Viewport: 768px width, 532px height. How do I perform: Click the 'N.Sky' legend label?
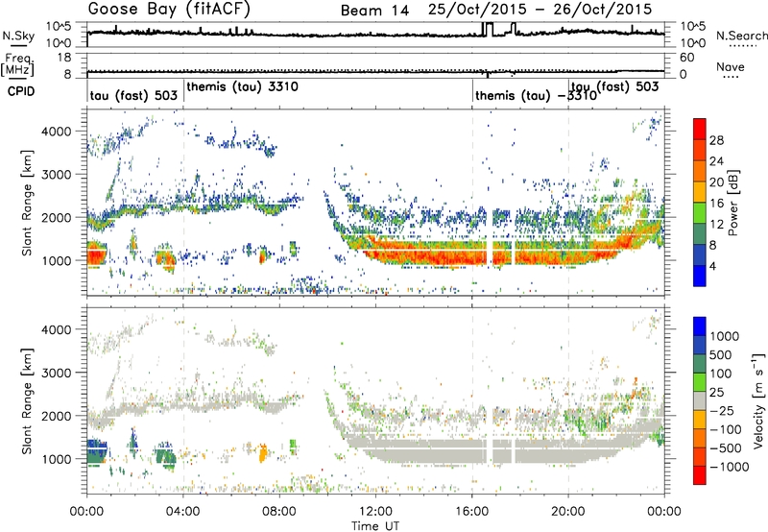click(x=18, y=36)
